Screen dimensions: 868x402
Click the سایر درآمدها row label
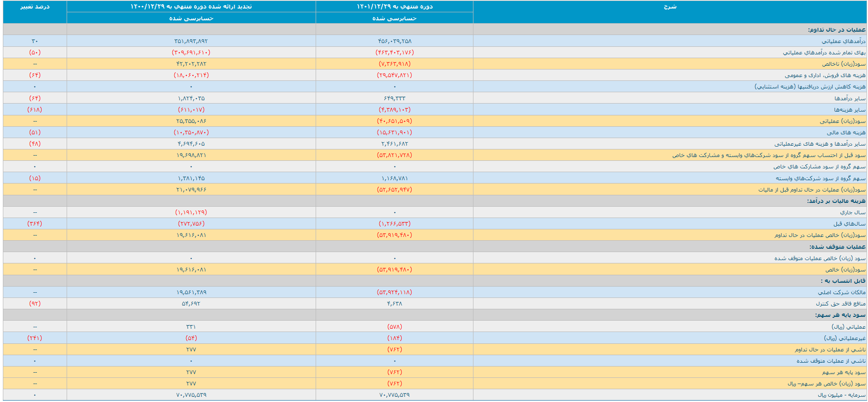coord(850,98)
